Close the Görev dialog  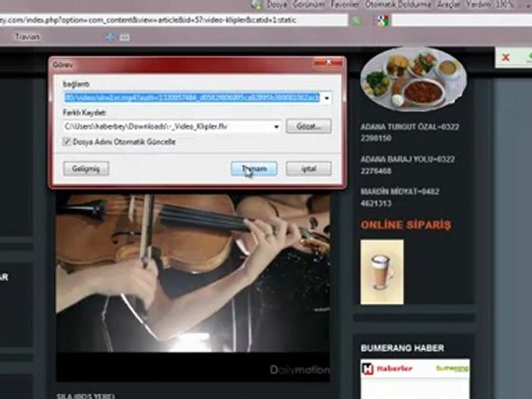coord(329,63)
